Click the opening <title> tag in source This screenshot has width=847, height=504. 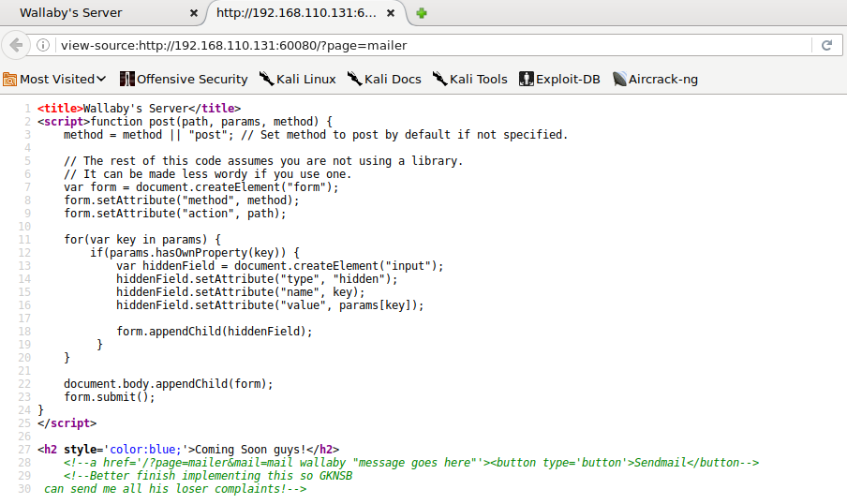60,108
